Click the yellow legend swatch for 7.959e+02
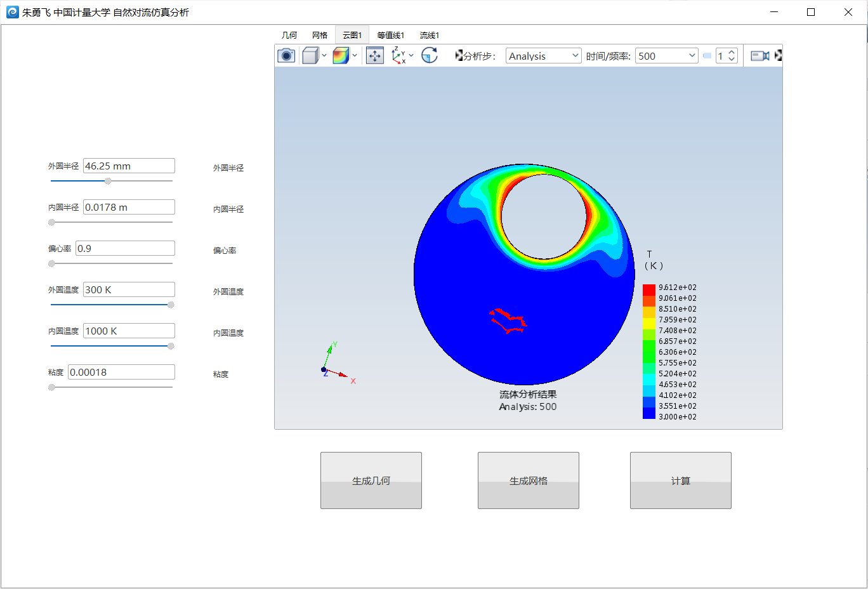This screenshot has height=589, width=868. coord(649,323)
